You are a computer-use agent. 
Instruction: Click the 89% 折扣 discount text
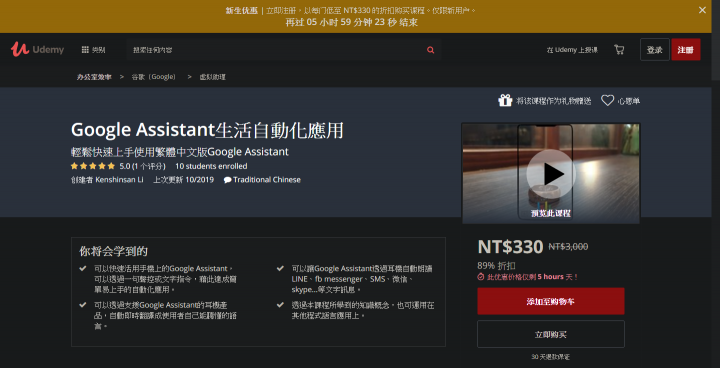496,266
